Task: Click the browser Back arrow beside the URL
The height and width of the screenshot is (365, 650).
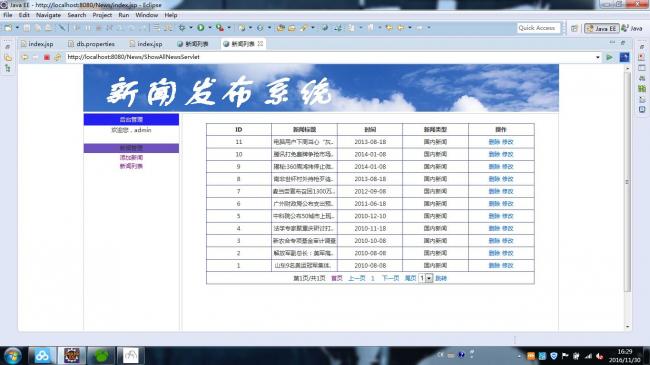Action: coord(25,57)
